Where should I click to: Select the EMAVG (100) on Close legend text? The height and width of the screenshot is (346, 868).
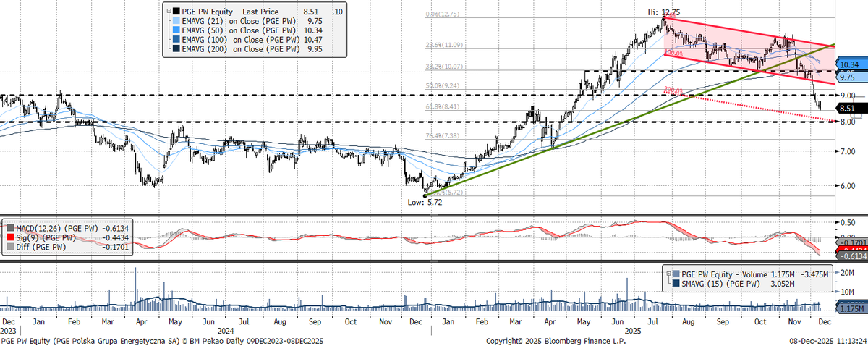(x=240, y=40)
